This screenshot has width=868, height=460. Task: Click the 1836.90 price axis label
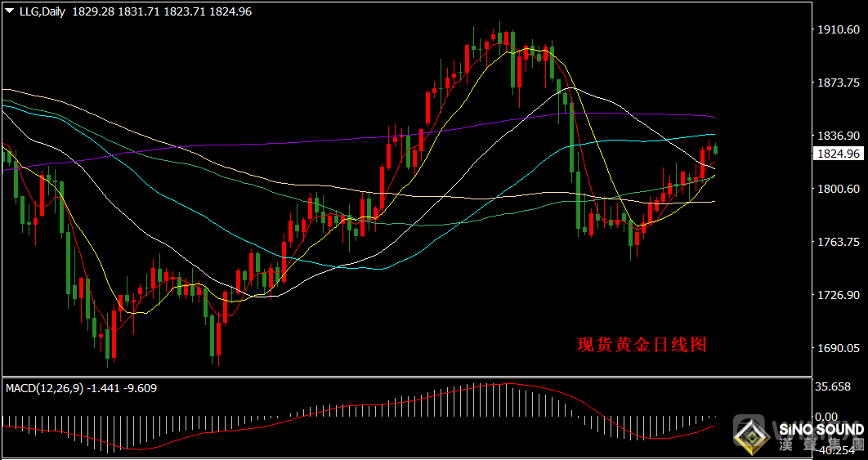coord(837,136)
